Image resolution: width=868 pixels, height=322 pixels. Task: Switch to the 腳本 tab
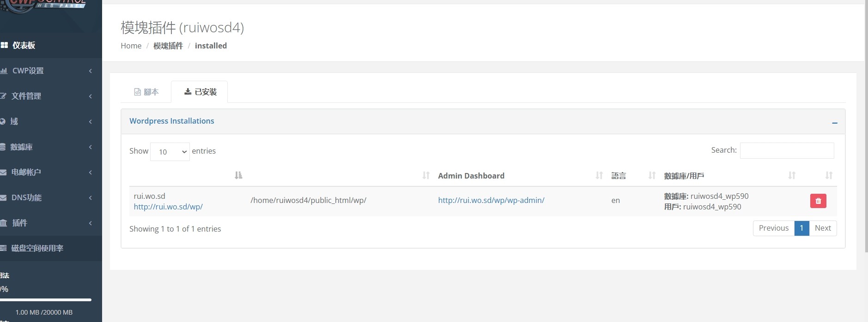pyautogui.click(x=146, y=92)
